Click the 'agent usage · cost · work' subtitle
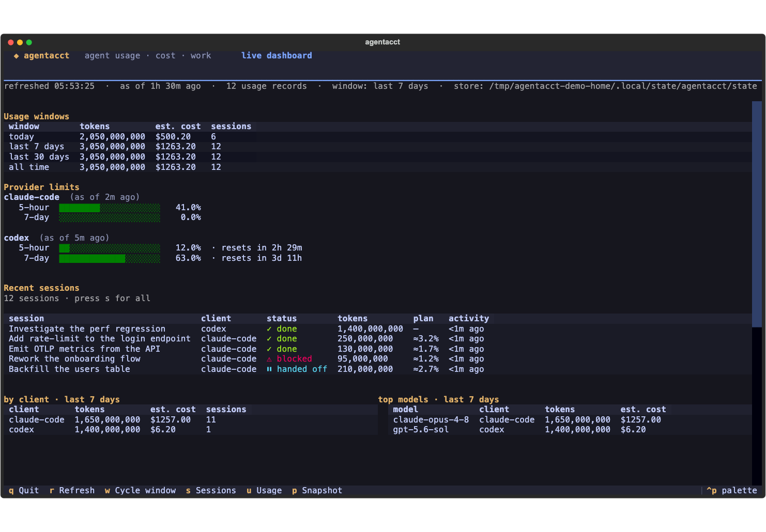The height and width of the screenshot is (532, 766). pyautogui.click(x=148, y=56)
